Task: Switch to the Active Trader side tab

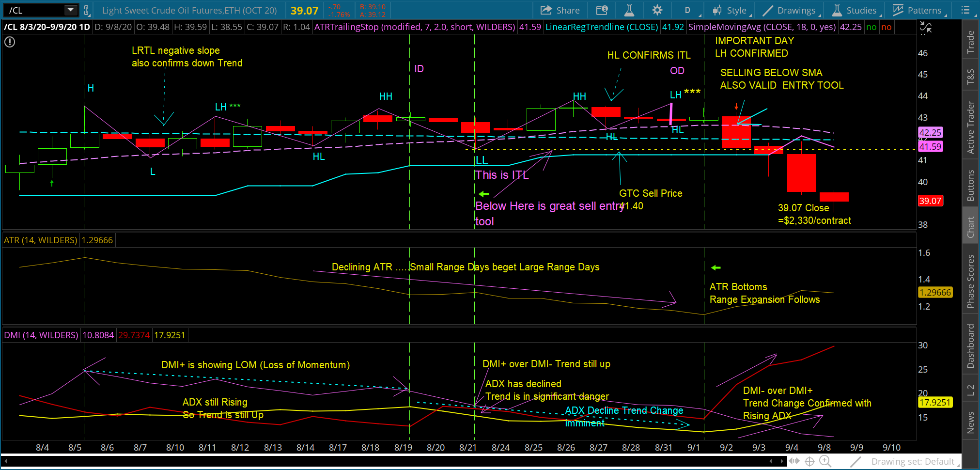Action: pyautogui.click(x=971, y=127)
